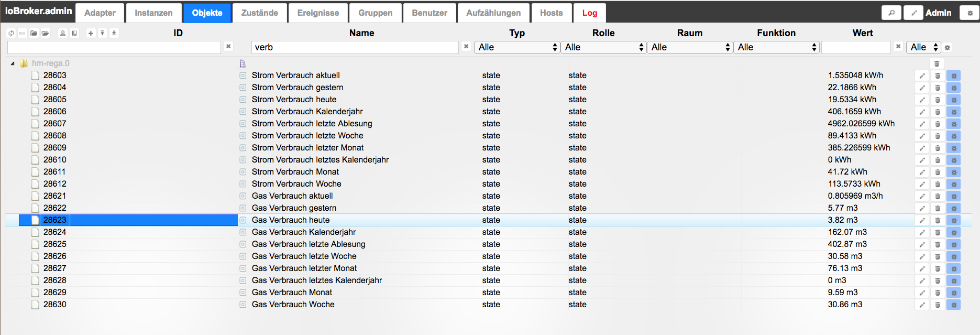Image resolution: width=980 pixels, height=335 pixels.
Task: Select highlighted tree item 28623
Action: pos(54,220)
